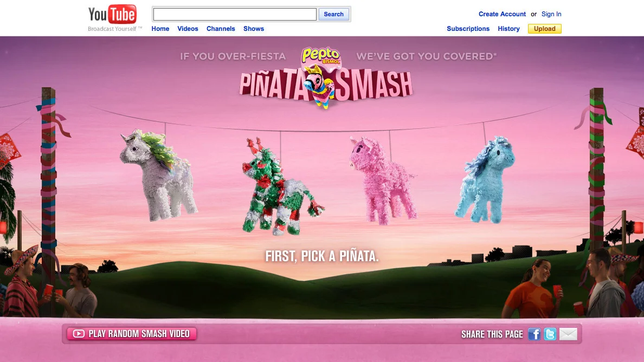Go to the Home tab
Viewport: 644px width, 362px height.
(x=160, y=29)
